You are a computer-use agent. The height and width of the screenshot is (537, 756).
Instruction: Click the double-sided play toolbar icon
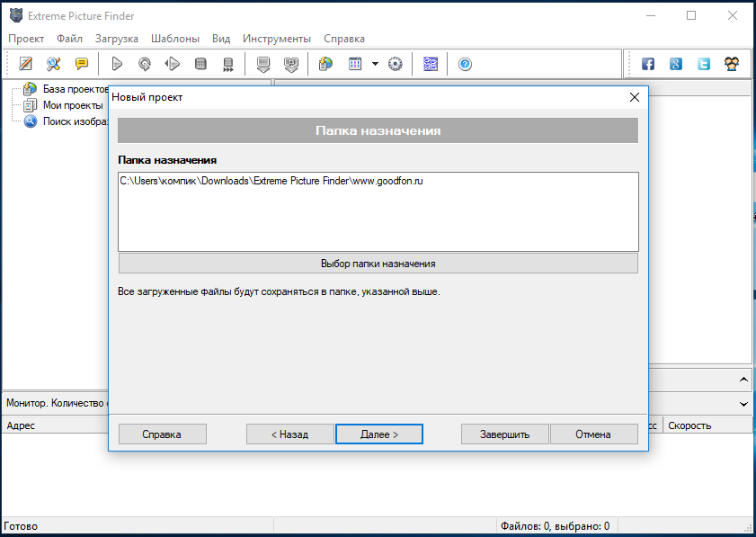172,64
